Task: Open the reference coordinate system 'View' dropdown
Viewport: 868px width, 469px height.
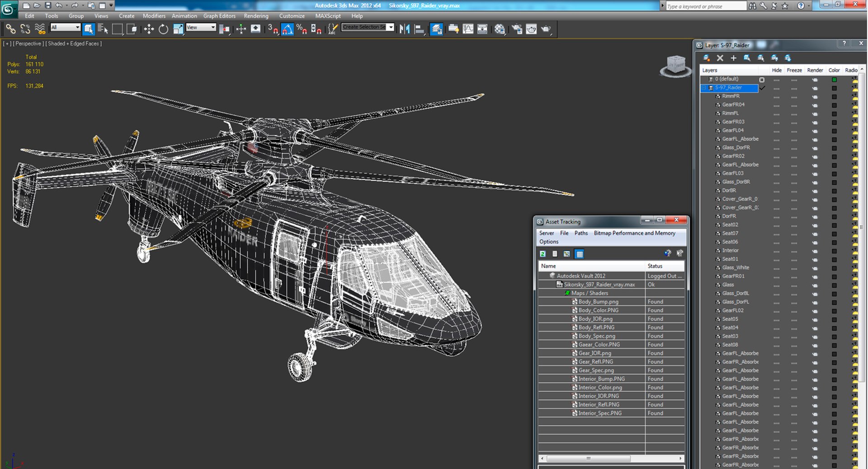Action: tap(201, 27)
